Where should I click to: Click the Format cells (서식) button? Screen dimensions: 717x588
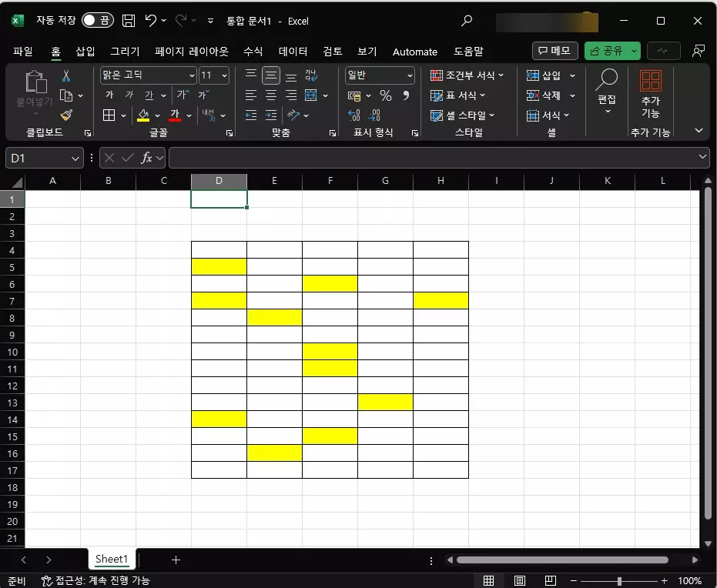(x=548, y=115)
